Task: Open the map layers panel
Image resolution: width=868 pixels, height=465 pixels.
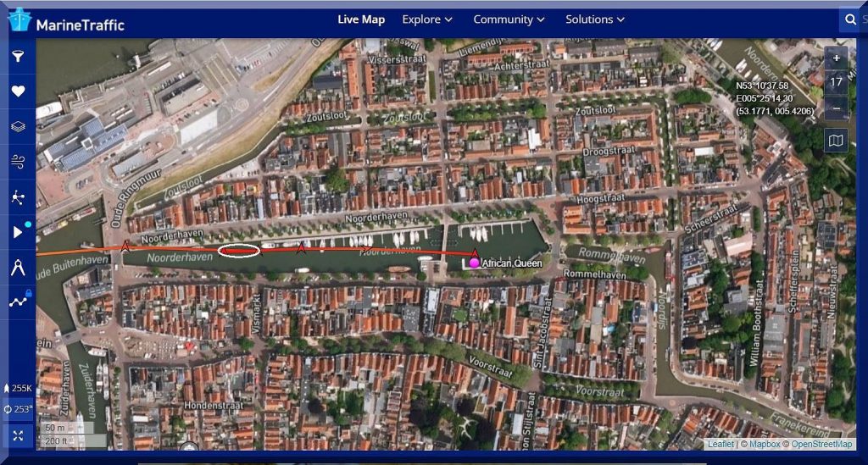Action: pos(18,127)
